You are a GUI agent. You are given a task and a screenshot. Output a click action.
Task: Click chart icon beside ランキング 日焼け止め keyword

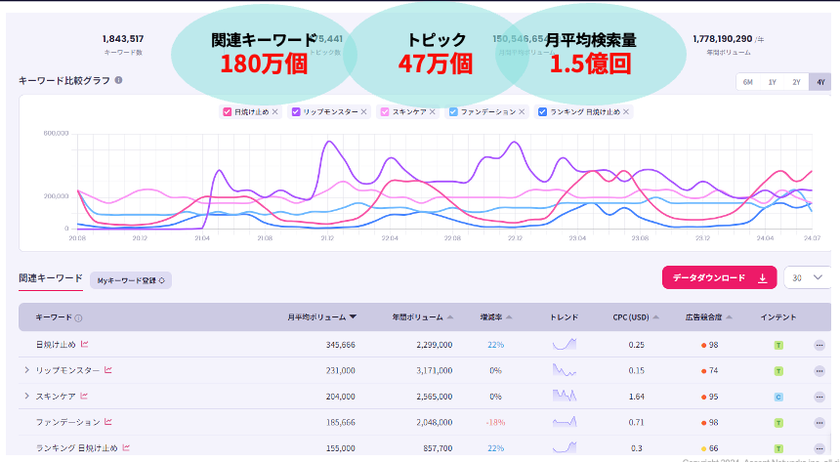point(126,447)
